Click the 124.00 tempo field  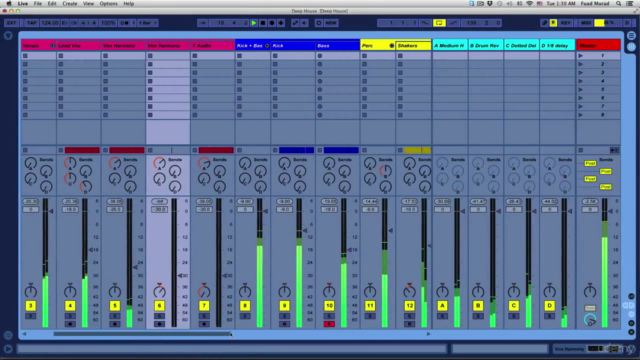coord(50,23)
